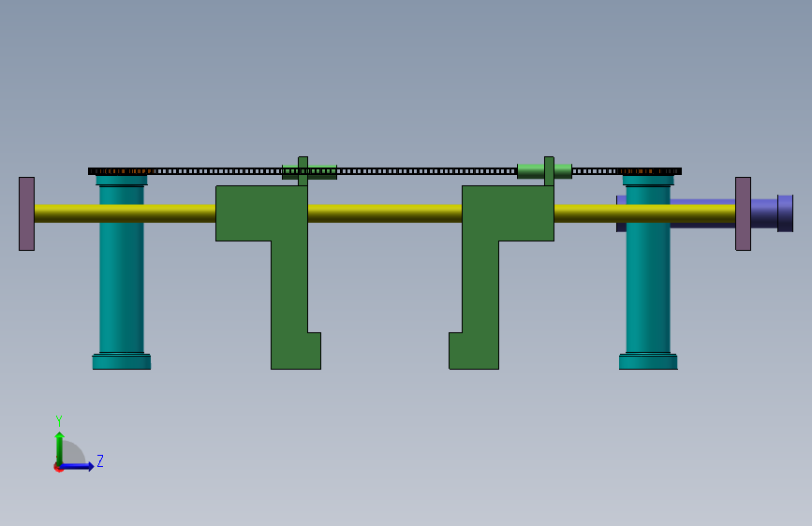The image size is (812, 526).
Task: Select the left teal column base flange
Action: [122, 361]
